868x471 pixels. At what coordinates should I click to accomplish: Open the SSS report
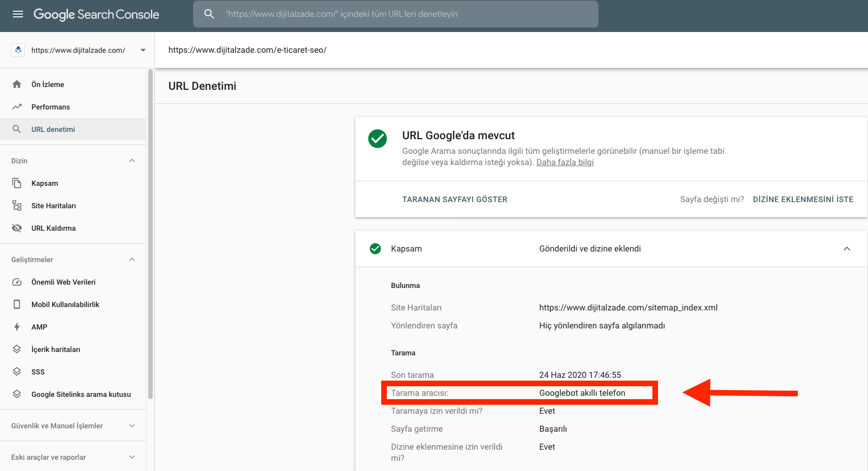click(73, 372)
